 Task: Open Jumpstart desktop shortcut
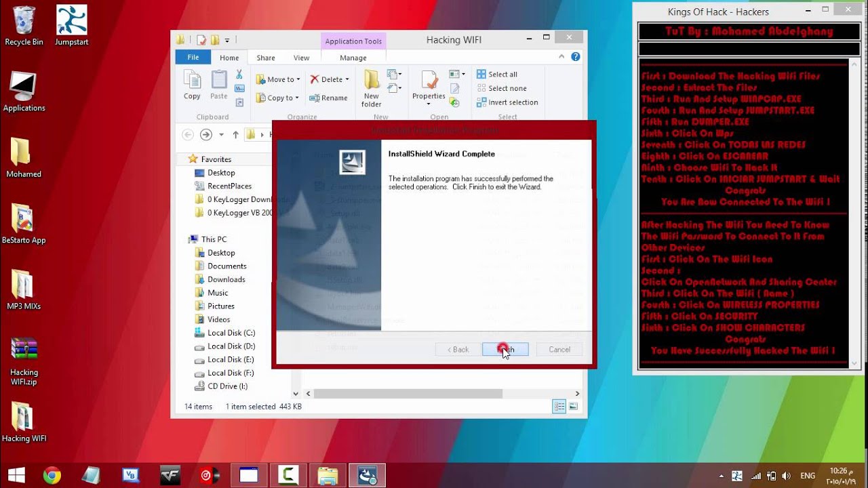coord(71,26)
